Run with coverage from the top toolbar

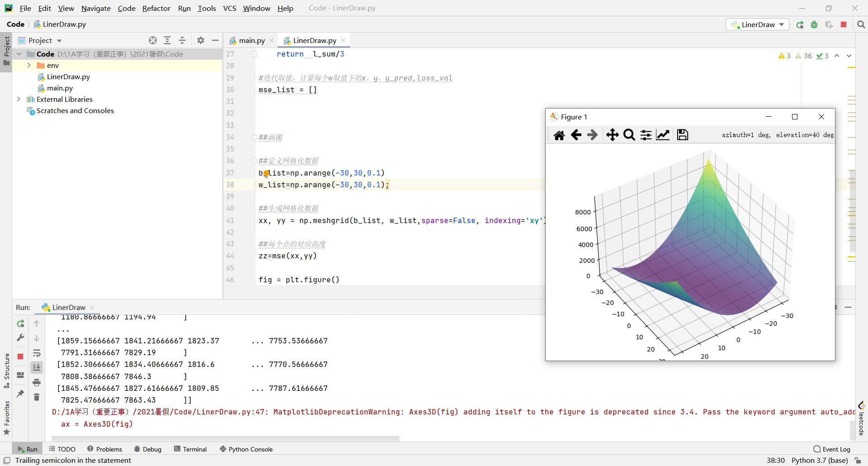tap(829, 25)
